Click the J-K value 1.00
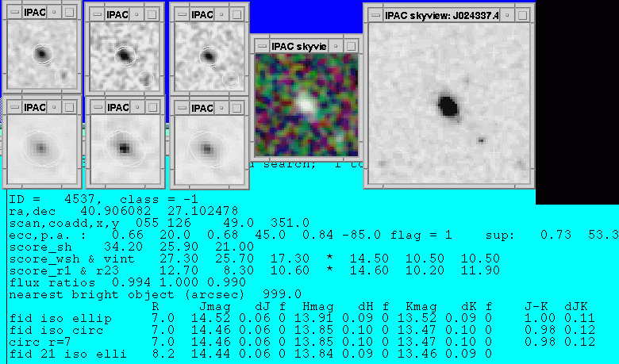The width and height of the screenshot is (619, 364). tap(540, 318)
